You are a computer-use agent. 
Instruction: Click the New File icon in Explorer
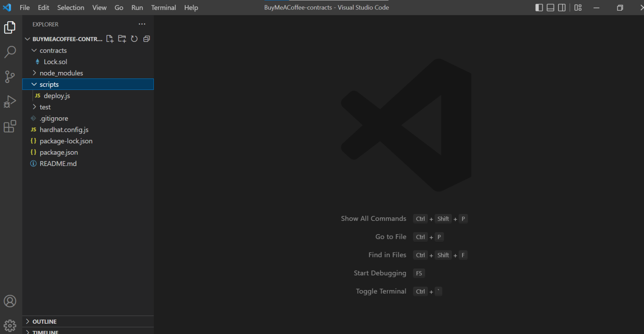coord(110,39)
